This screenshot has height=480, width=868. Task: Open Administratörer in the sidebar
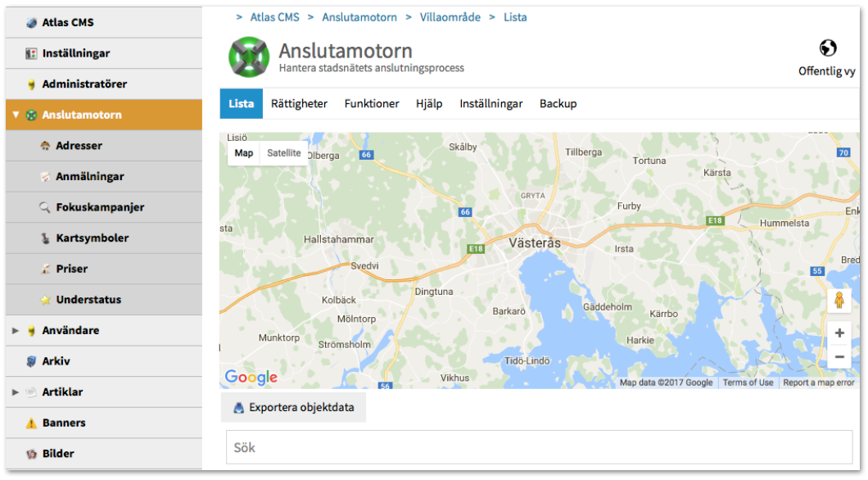coord(103,84)
